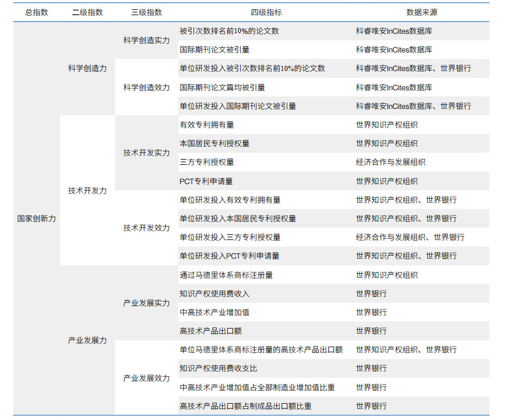Click 单位马德里体系商标注册量的高技术产品出口额 indicator
Screen dimensions: 506x420
pyautogui.click(x=261, y=350)
